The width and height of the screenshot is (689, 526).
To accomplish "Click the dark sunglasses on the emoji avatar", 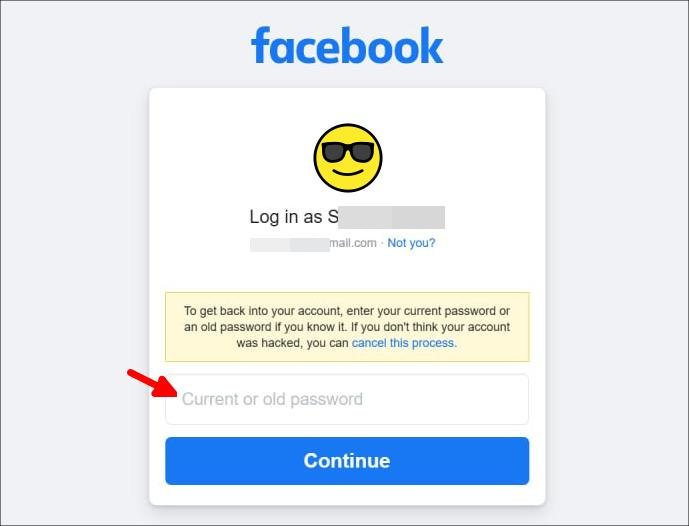I will click(348, 152).
